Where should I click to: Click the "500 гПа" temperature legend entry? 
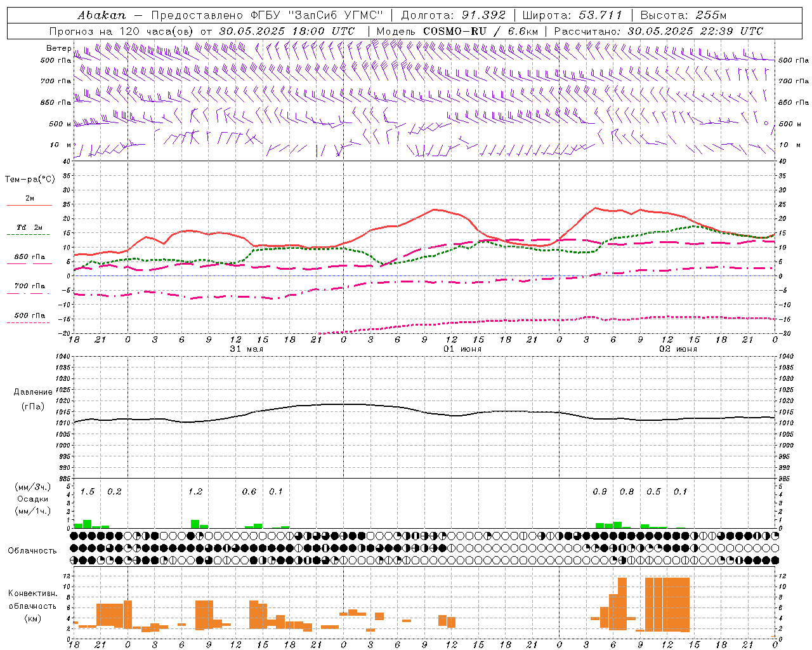click(x=30, y=315)
